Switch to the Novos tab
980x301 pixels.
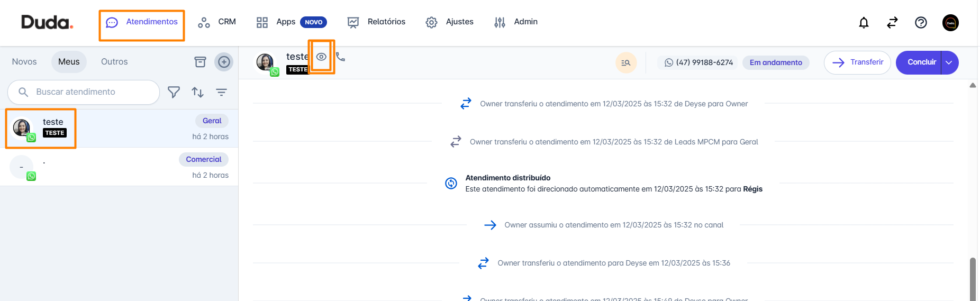(24, 62)
